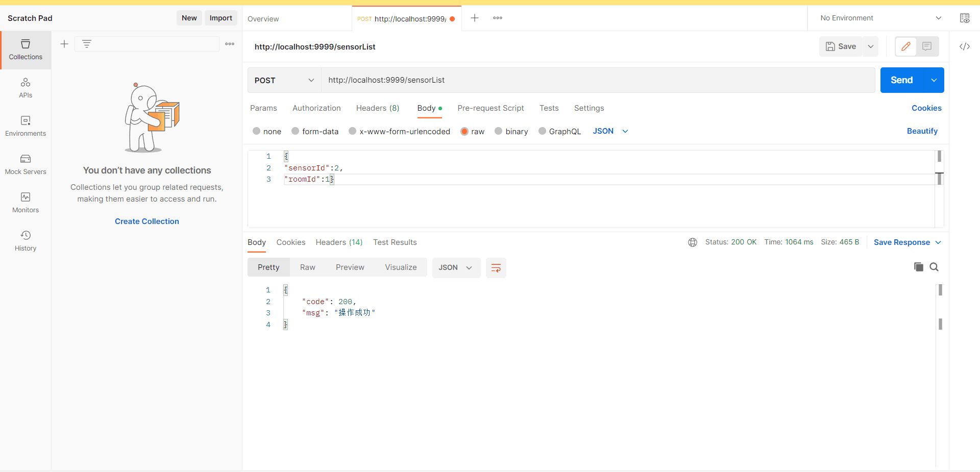Search within the response body
The height and width of the screenshot is (472, 980).
click(x=934, y=267)
